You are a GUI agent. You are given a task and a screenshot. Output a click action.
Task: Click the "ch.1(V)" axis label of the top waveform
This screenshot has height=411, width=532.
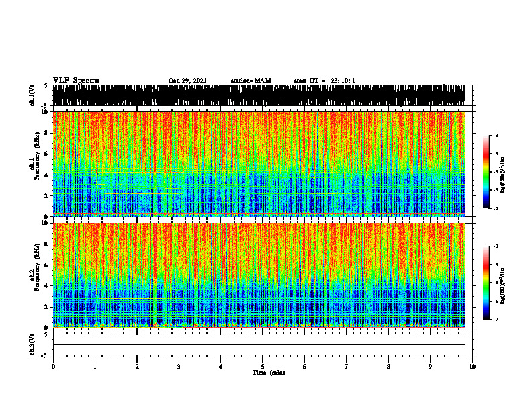pyautogui.click(x=32, y=95)
